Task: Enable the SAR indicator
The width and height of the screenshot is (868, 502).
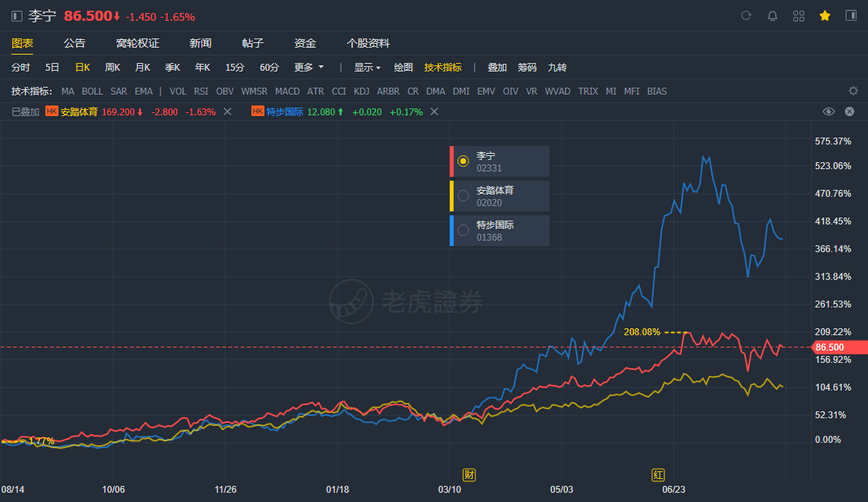Action: 118,91
